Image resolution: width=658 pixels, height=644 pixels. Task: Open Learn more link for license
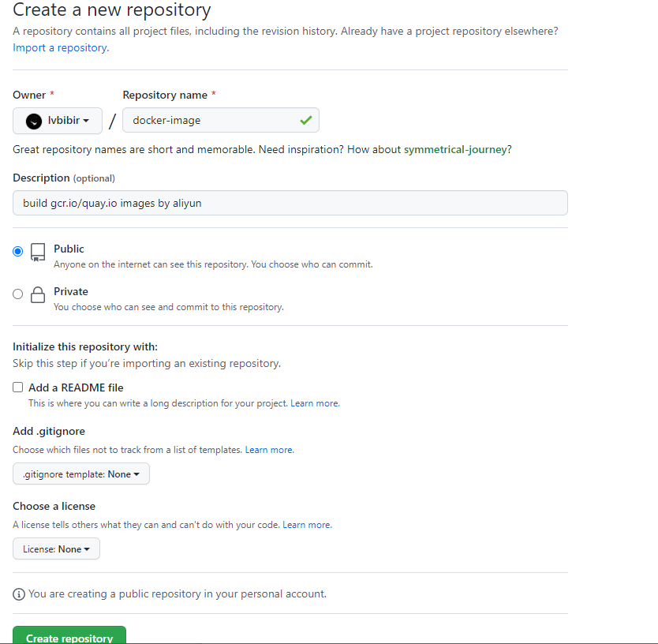(307, 525)
